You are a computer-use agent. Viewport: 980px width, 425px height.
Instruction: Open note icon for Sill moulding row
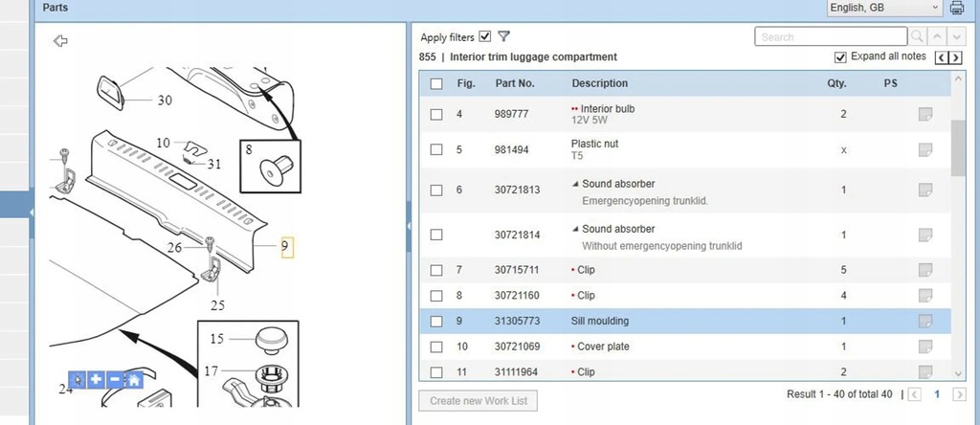(924, 321)
